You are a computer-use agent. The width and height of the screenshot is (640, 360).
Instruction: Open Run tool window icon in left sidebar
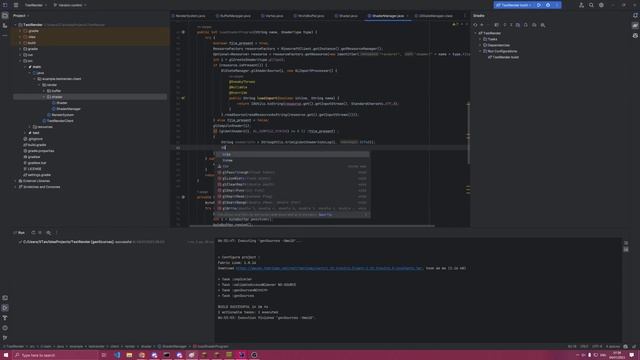[x=5, y=308]
